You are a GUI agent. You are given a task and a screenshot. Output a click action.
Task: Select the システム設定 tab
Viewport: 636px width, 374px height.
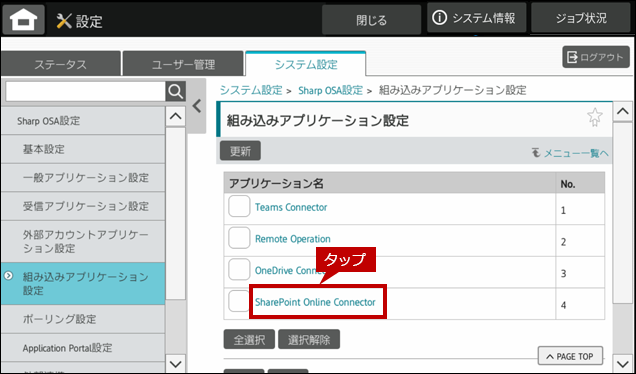point(306,64)
